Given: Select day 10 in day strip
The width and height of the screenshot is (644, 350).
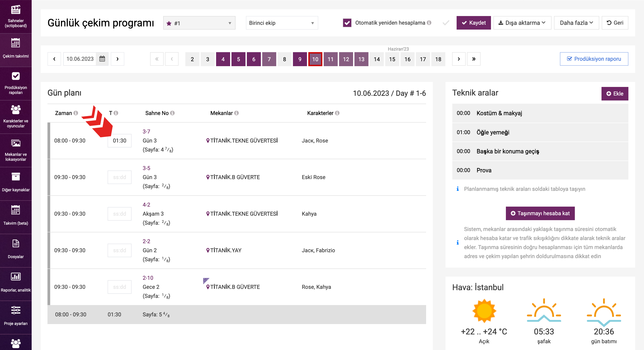Looking at the screenshot, I should tap(315, 59).
